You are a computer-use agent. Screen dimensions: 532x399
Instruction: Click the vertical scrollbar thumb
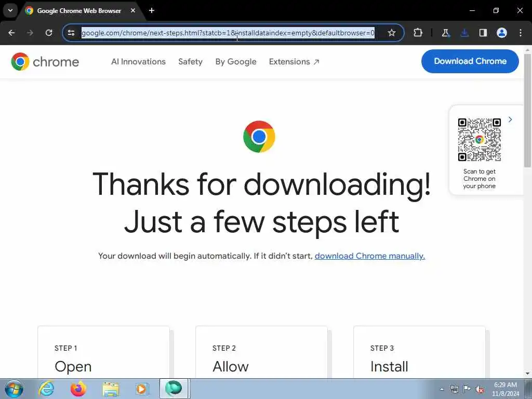tap(528, 110)
